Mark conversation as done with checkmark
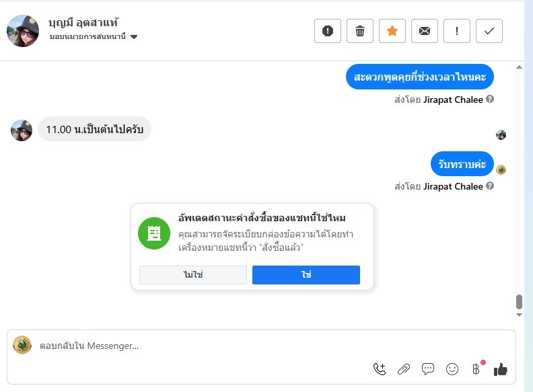This screenshot has width=533, height=392. 489,31
